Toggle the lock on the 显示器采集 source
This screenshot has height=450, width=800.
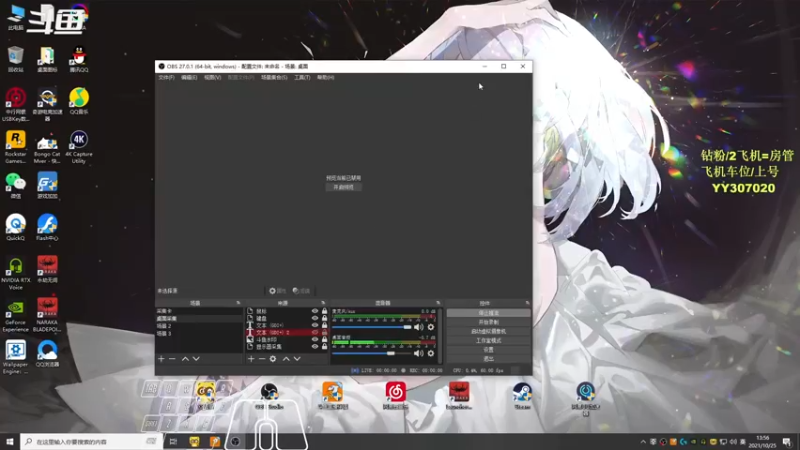point(324,346)
